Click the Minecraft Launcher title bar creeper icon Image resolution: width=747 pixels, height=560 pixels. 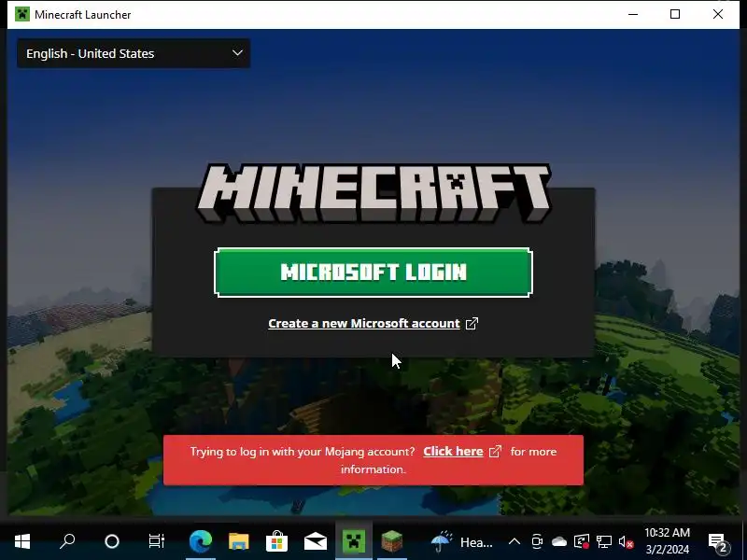[x=21, y=14]
